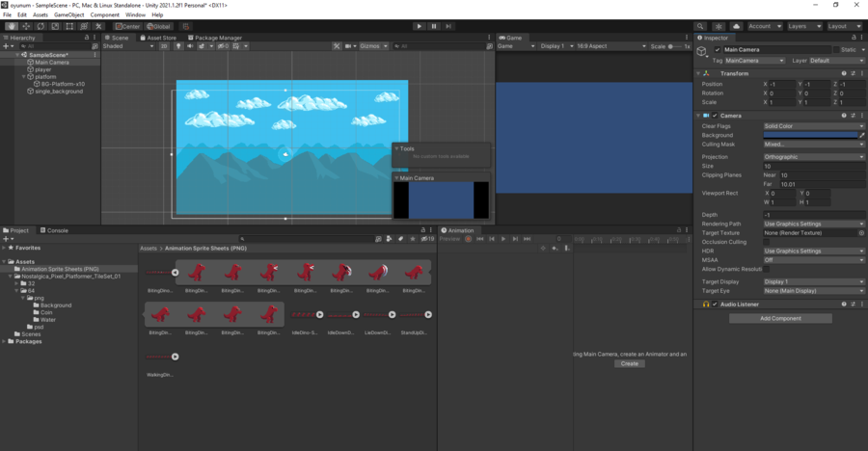Click the Add Component button
Screen dimensions: 868x451
point(779,318)
